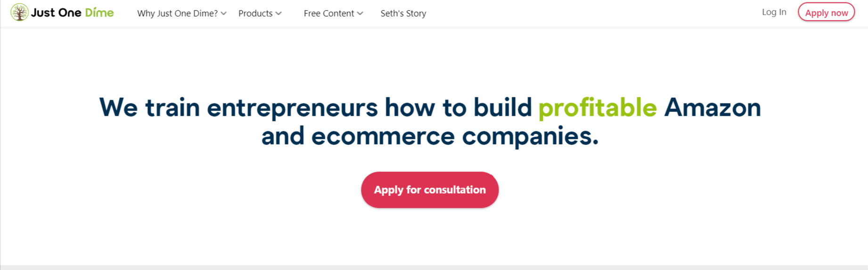
Task: Click the Log In link
Action: tap(774, 12)
